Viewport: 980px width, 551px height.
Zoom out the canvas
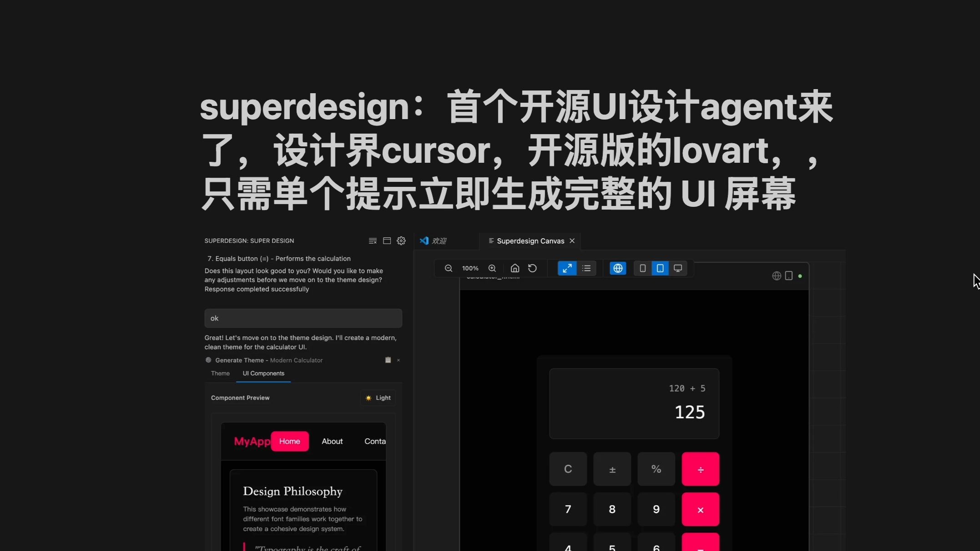[449, 268]
